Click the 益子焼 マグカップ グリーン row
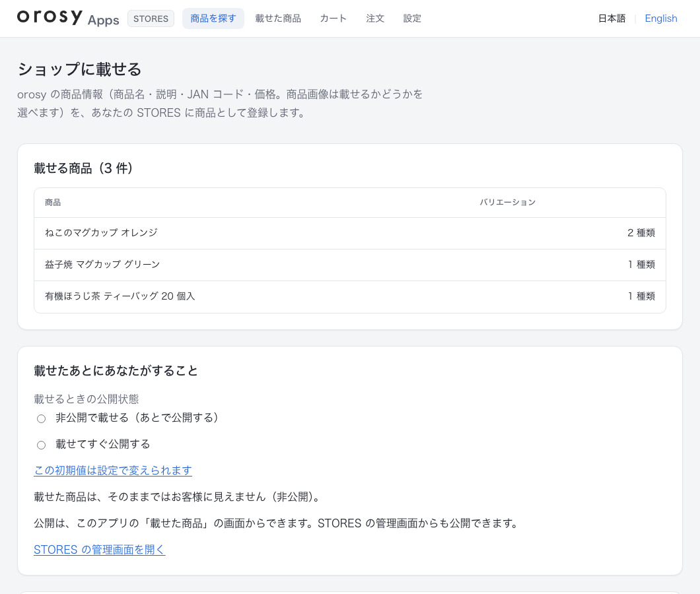This screenshot has width=700, height=594. pos(350,265)
